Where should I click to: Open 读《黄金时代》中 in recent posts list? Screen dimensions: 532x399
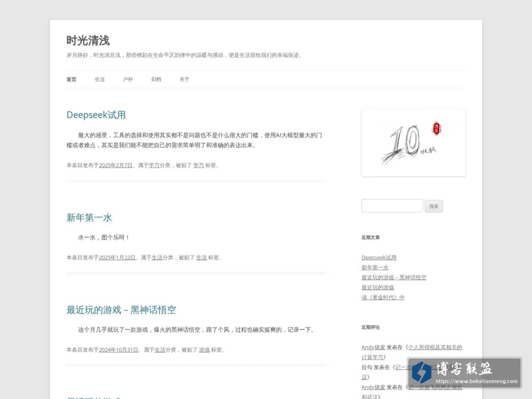(383, 297)
